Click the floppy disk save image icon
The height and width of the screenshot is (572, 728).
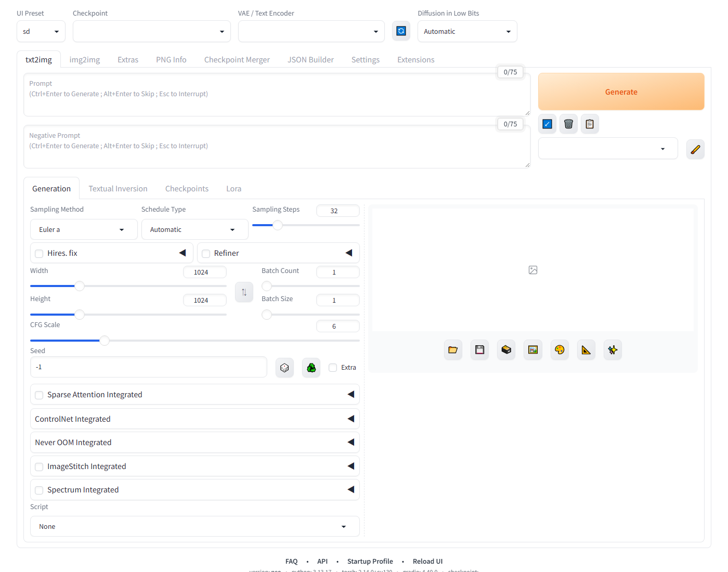(479, 350)
